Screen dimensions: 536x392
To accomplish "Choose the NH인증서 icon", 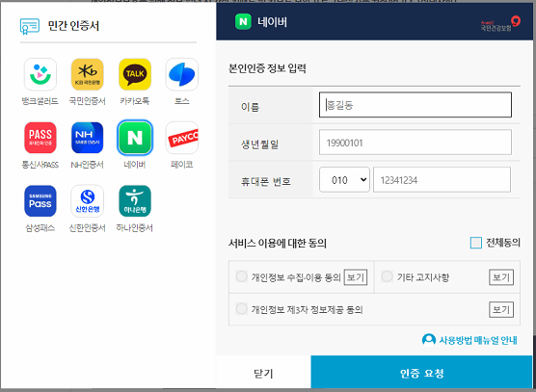I will 88,138.
